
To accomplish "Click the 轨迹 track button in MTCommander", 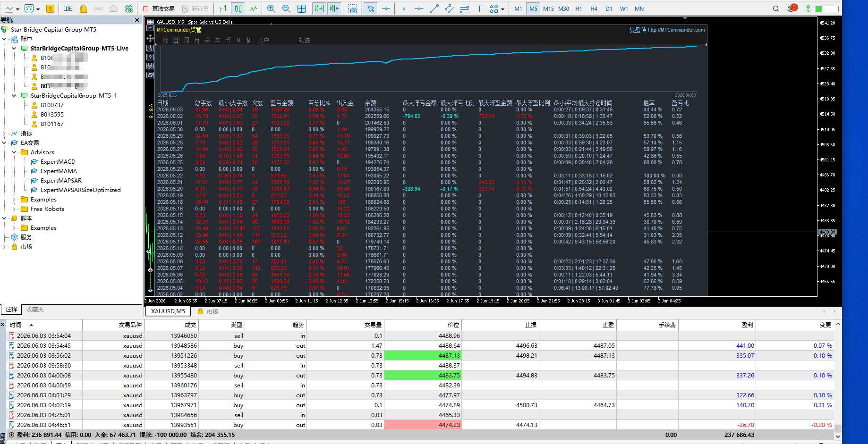I will [304, 40].
